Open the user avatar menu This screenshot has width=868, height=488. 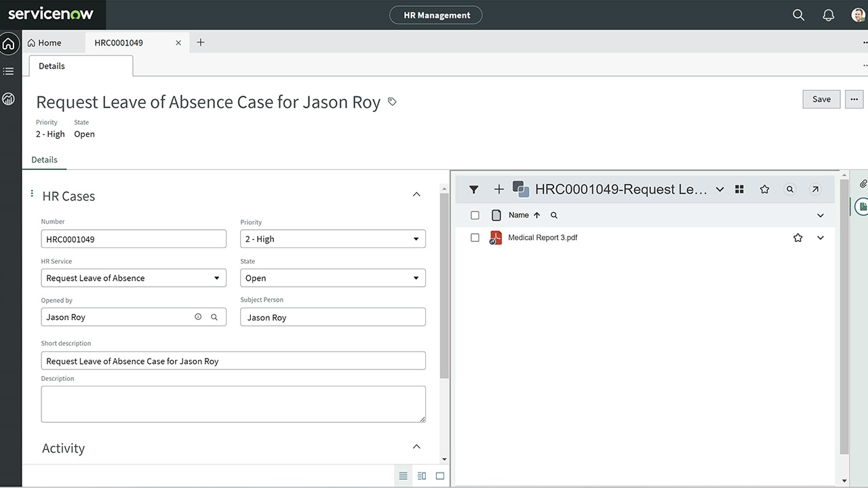[x=858, y=15]
